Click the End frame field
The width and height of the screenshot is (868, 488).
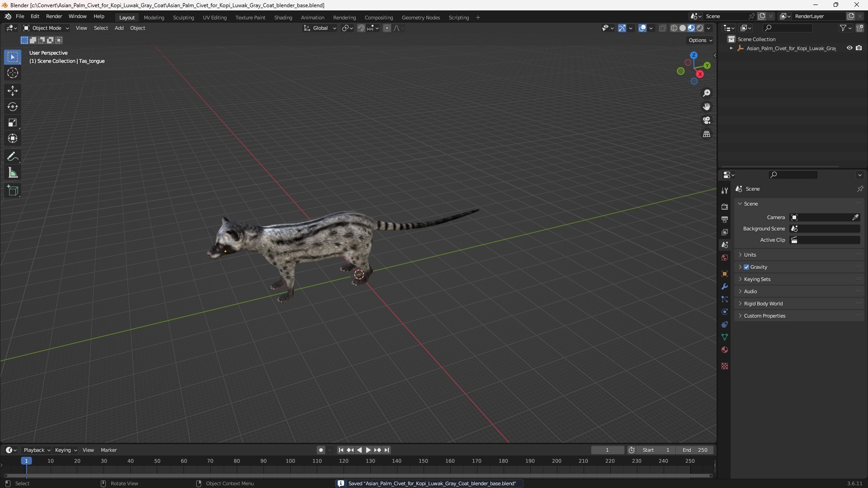[x=695, y=450]
